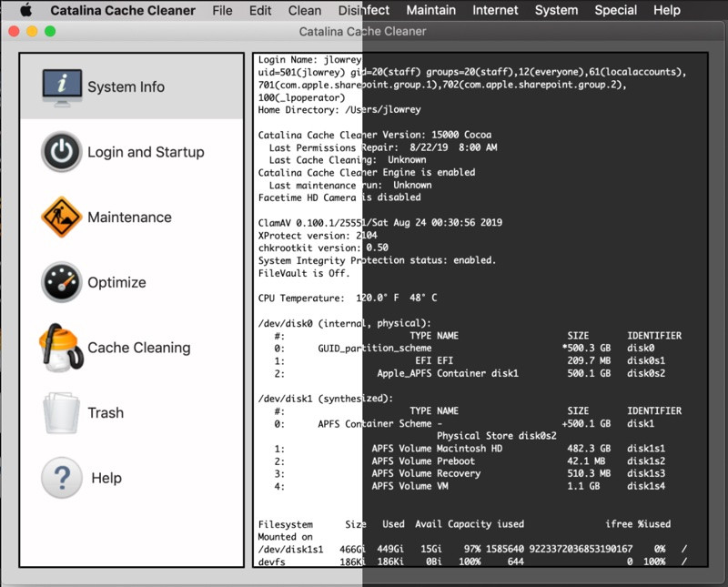Open the Disinfect menu
728x587 pixels.
pyautogui.click(x=363, y=10)
